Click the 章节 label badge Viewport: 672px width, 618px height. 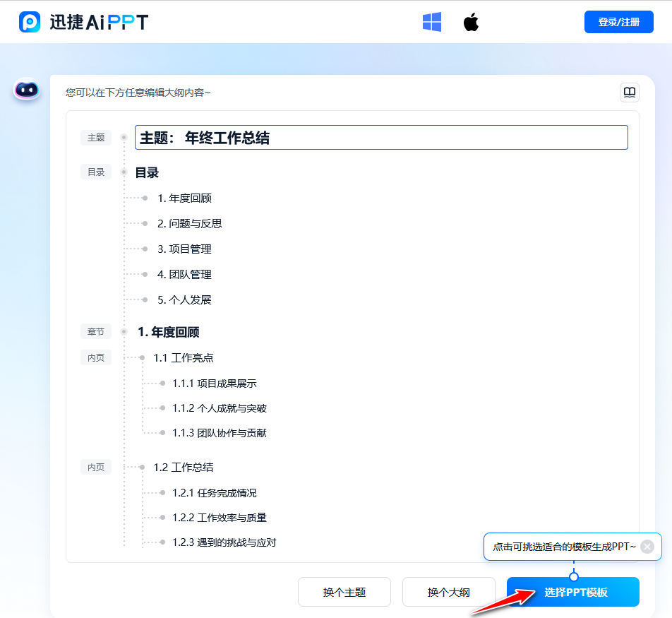coord(96,331)
